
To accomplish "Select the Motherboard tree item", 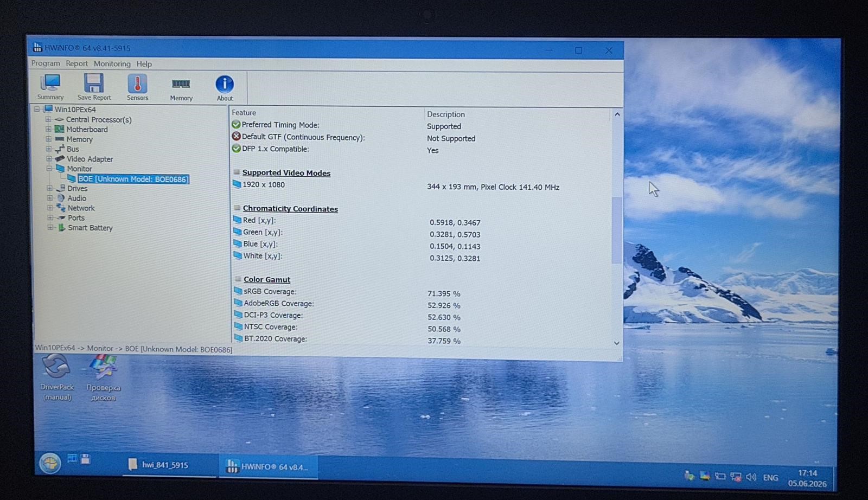I will [x=87, y=130].
